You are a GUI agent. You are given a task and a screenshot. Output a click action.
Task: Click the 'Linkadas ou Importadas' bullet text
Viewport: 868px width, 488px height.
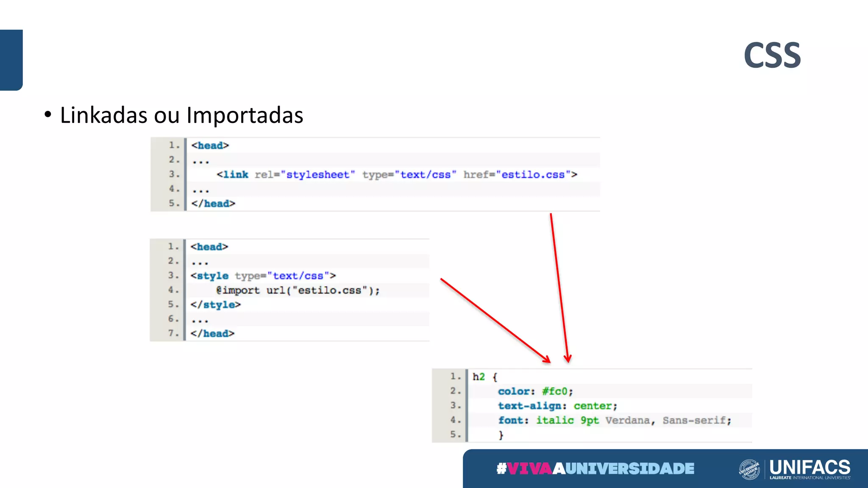(181, 115)
